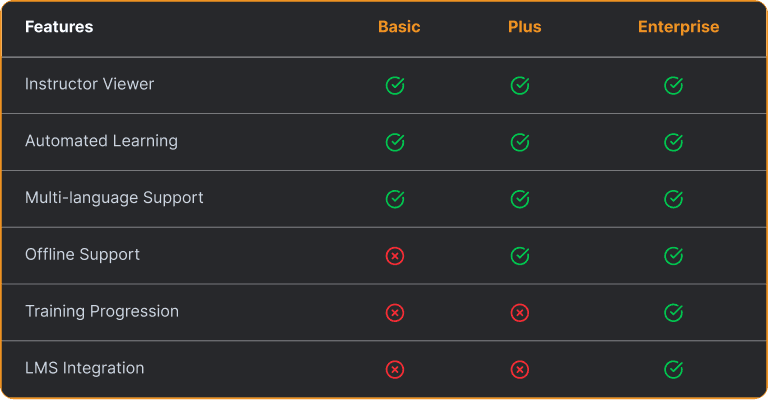Click Enterprise checkmark for Multi-language Support

[x=674, y=199]
